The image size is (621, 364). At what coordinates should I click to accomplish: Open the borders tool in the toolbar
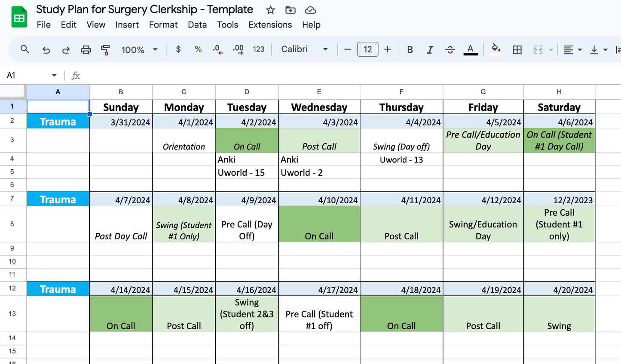pos(517,50)
